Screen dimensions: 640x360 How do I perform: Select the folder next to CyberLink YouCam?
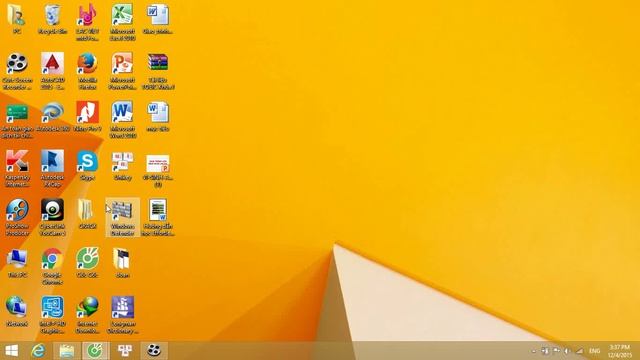[87, 214]
